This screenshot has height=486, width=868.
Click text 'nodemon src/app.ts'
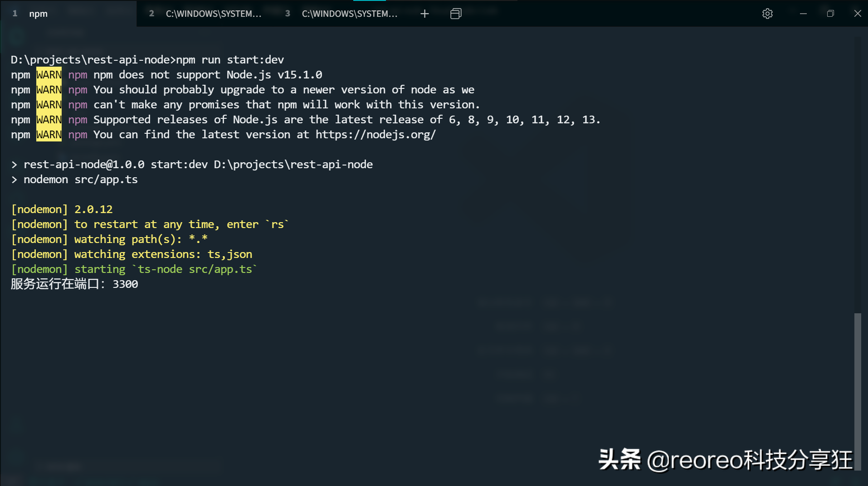[81, 180]
